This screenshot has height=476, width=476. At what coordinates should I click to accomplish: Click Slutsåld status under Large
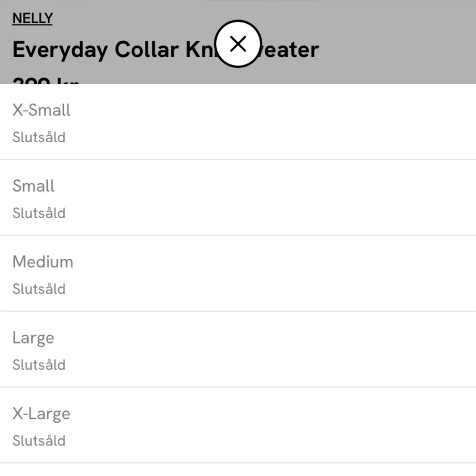39,365
